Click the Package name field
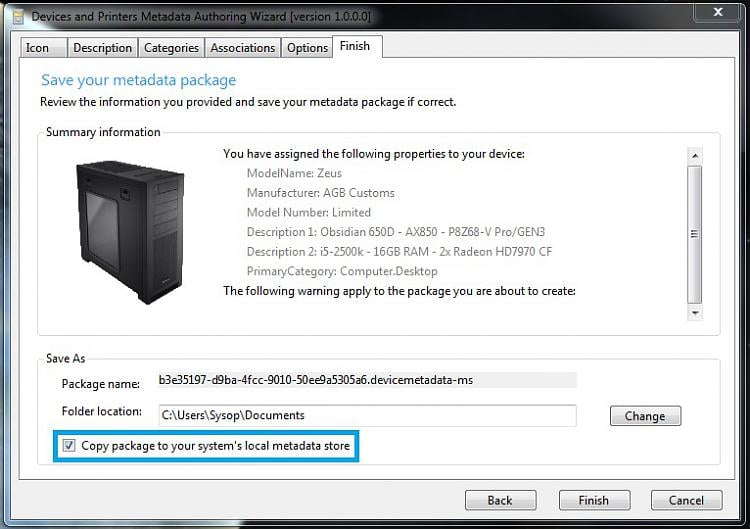The width and height of the screenshot is (750, 529). [367, 380]
